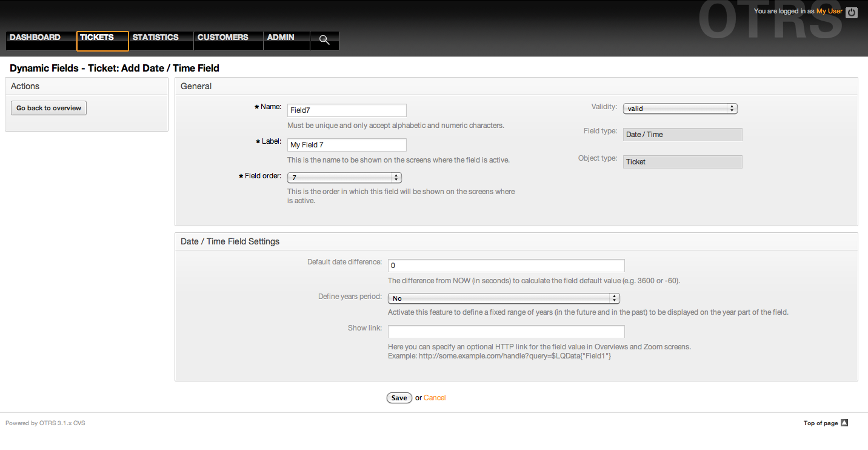This screenshot has width=868, height=450.
Task: Expand the Field order dropdown
Action: [x=344, y=178]
